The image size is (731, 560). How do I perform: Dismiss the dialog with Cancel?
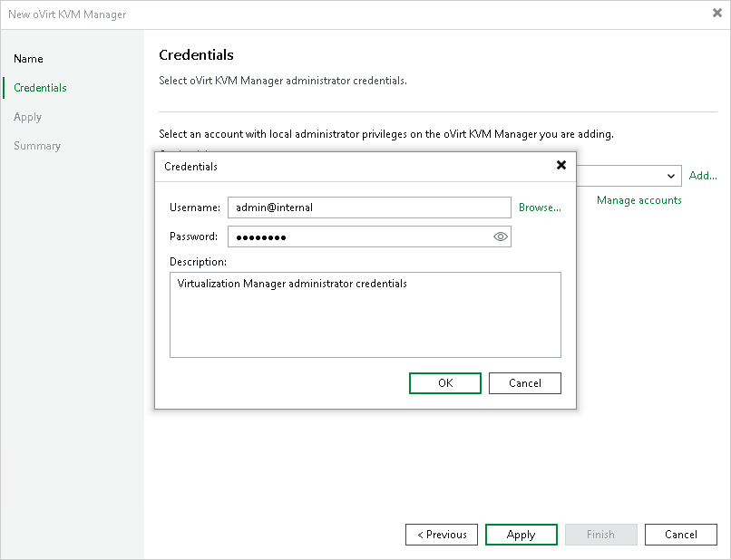point(524,382)
